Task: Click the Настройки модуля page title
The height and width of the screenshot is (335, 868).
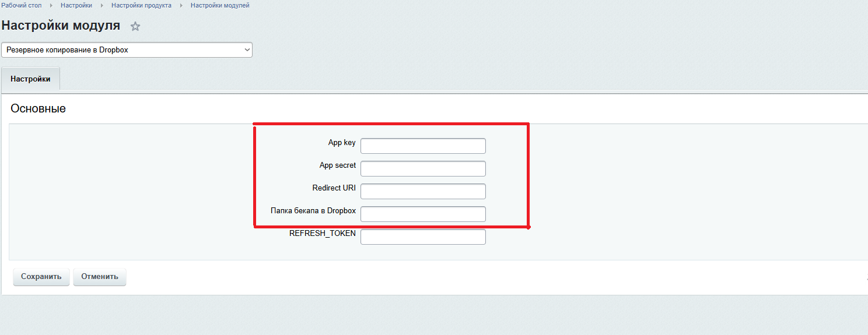Action: coord(61,26)
